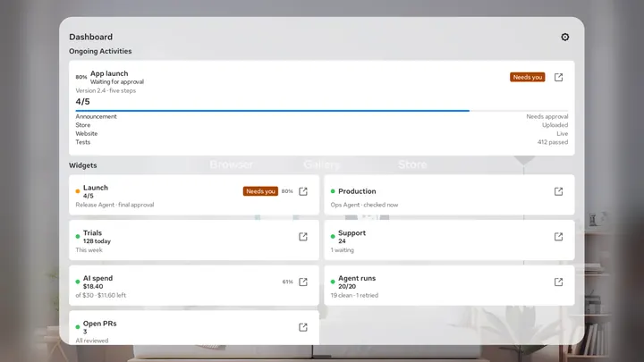The height and width of the screenshot is (362, 644).
Task: Click the 128 today value in Trials
Action: pos(97,241)
